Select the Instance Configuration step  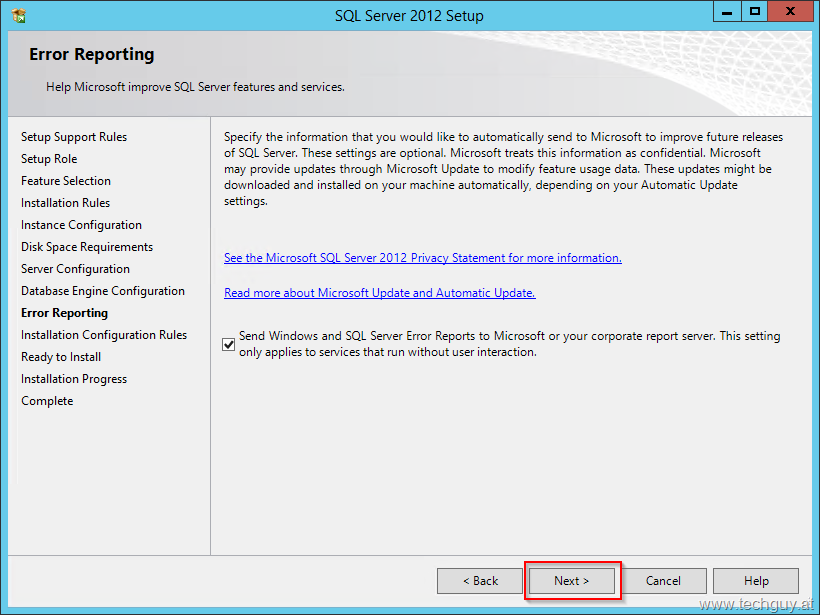click(x=81, y=225)
